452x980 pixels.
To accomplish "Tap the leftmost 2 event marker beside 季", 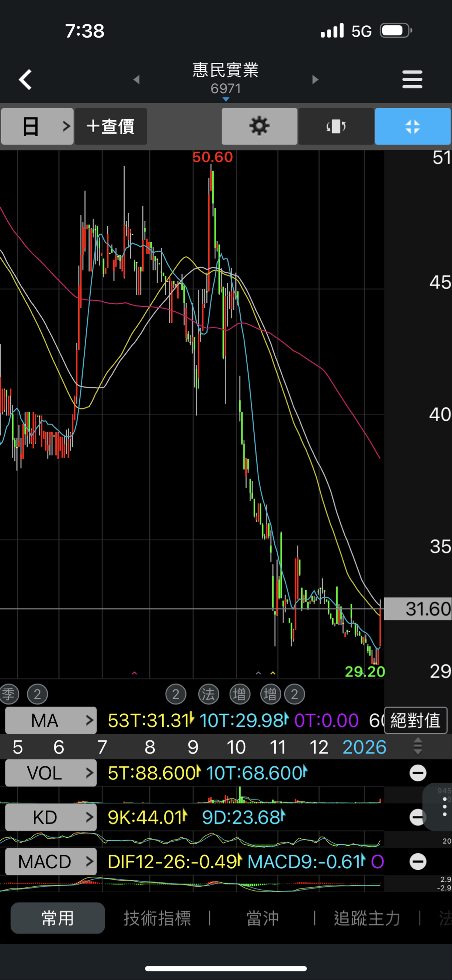I will point(38,694).
